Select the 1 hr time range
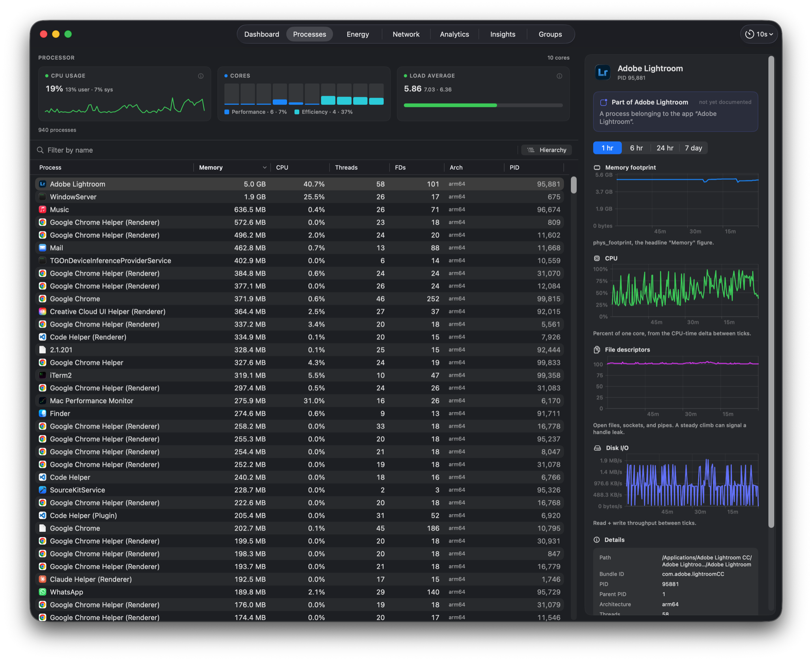 click(607, 148)
